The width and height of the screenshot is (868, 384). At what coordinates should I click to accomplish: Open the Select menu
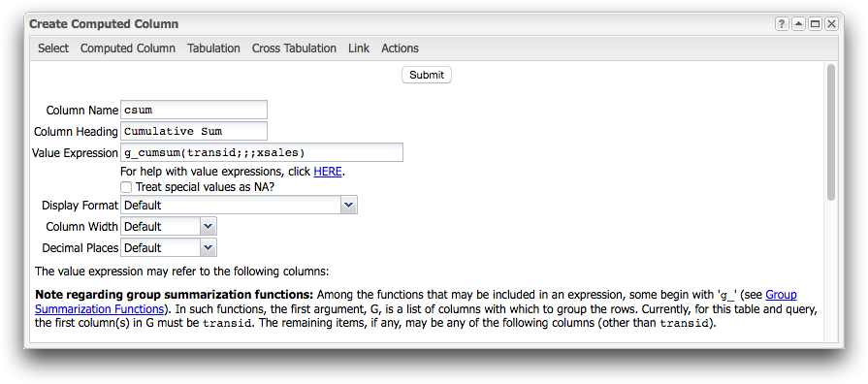click(53, 48)
